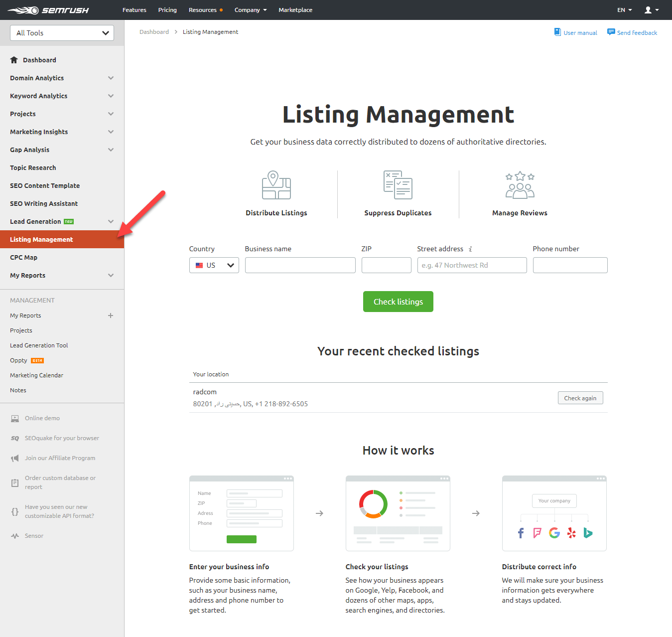
Task: Click the Check listings button
Action: coord(398,301)
